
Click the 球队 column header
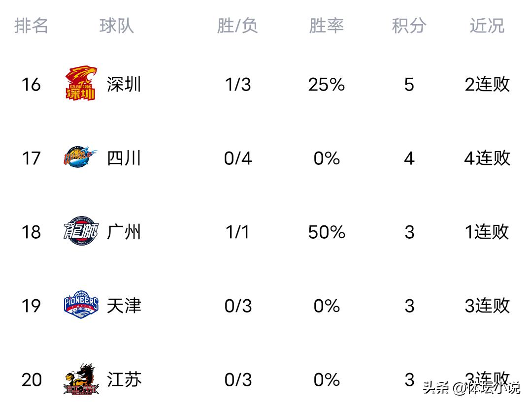(x=117, y=26)
